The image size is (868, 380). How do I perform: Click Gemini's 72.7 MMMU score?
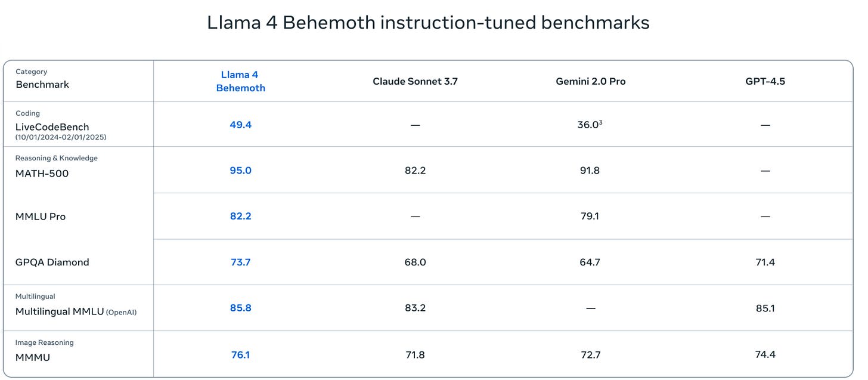[589, 355]
